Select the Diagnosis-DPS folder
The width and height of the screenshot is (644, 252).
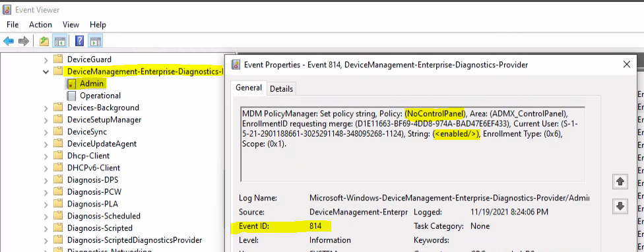click(93, 180)
